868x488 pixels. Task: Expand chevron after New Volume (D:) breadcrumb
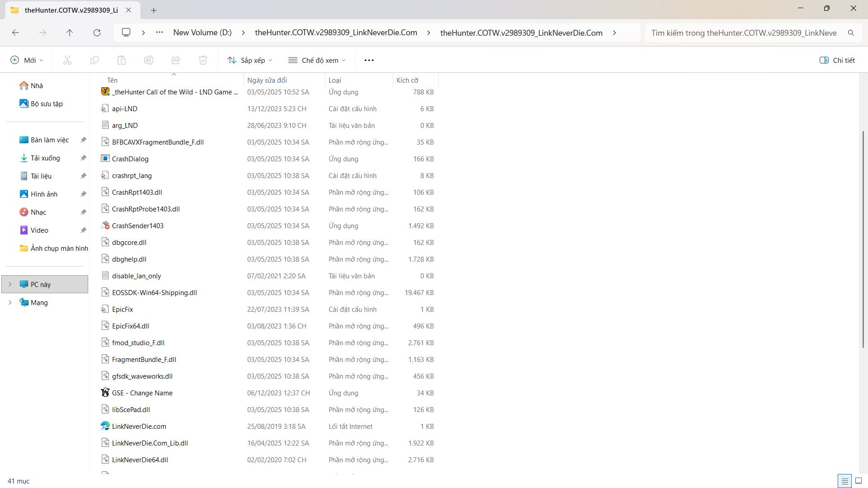[x=243, y=33]
